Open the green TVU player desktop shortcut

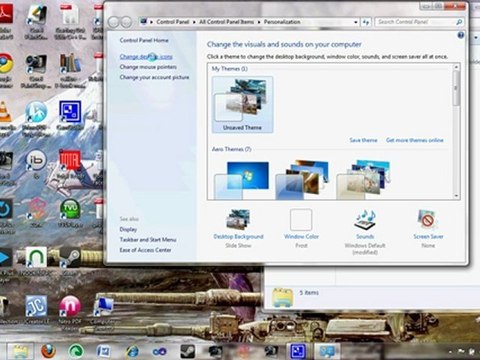pyautogui.click(x=70, y=209)
